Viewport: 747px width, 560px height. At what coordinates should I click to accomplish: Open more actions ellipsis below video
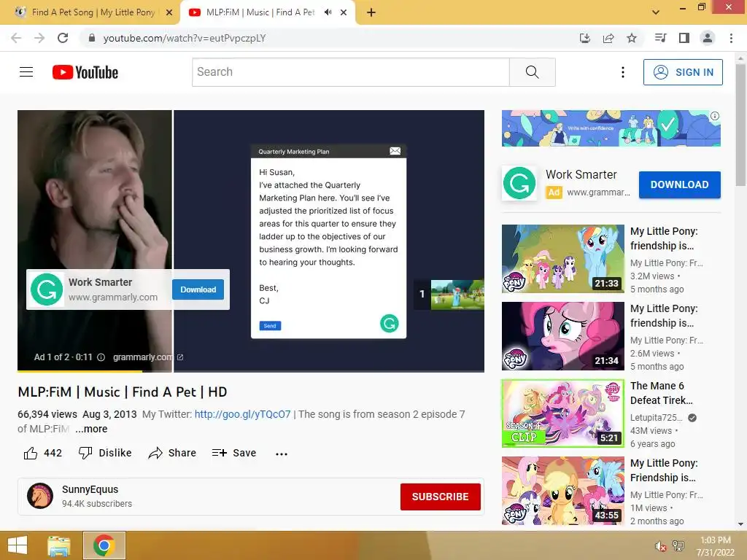pyautogui.click(x=282, y=454)
